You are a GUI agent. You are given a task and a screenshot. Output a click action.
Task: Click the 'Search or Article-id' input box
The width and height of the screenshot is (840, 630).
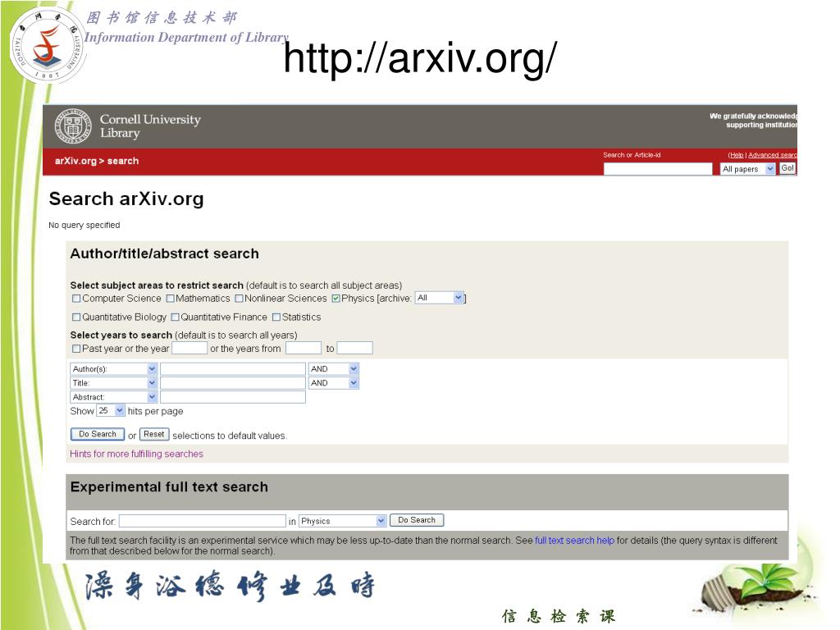click(658, 169)
